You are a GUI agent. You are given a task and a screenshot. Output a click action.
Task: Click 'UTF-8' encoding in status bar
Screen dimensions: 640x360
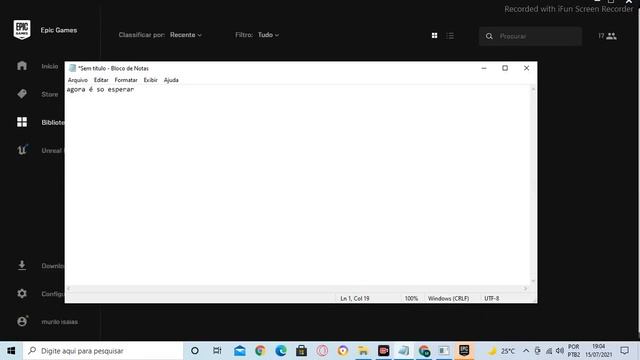pyautogui.click(x=491, y=299)
